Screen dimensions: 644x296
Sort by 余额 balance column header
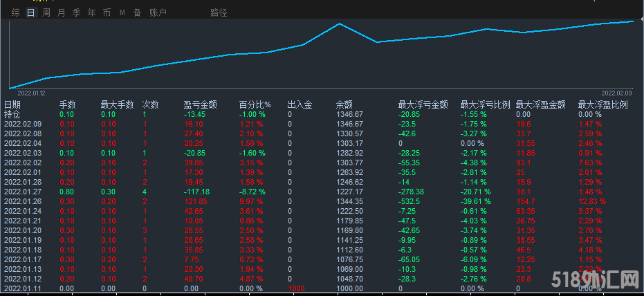(x=344, y=105)
